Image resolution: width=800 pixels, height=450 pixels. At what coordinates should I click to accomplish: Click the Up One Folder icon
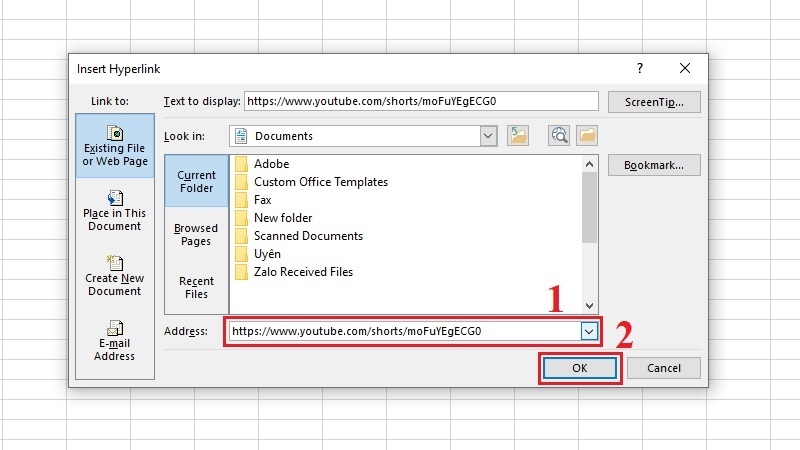(518, 136)
